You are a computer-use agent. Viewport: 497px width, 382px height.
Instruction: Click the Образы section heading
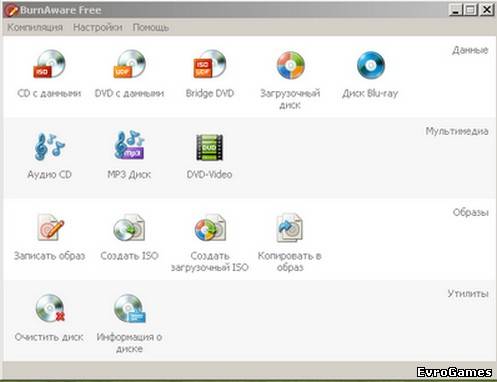[x=471, y=212]
